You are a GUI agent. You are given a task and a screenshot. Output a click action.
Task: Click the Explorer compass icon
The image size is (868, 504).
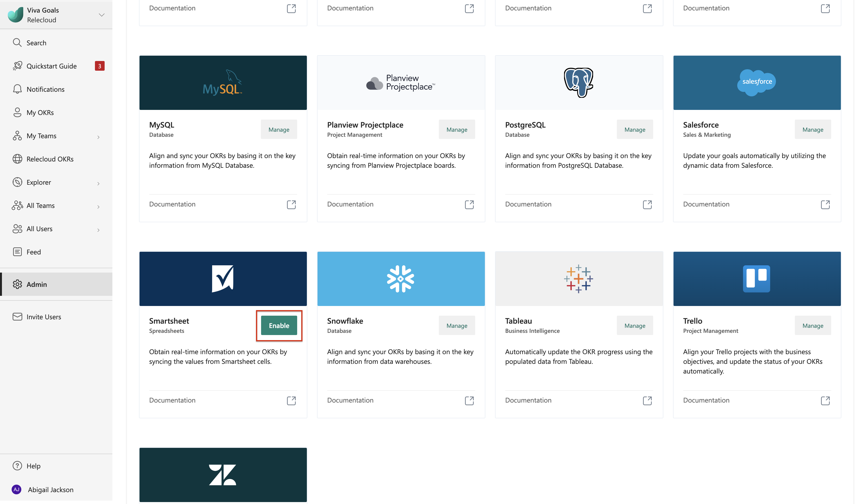(17, 182)
